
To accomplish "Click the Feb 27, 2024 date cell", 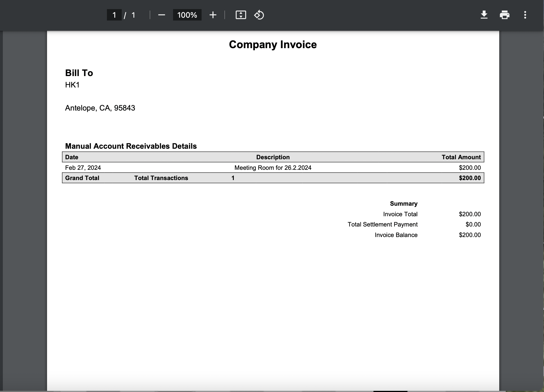I will [83, 168].
